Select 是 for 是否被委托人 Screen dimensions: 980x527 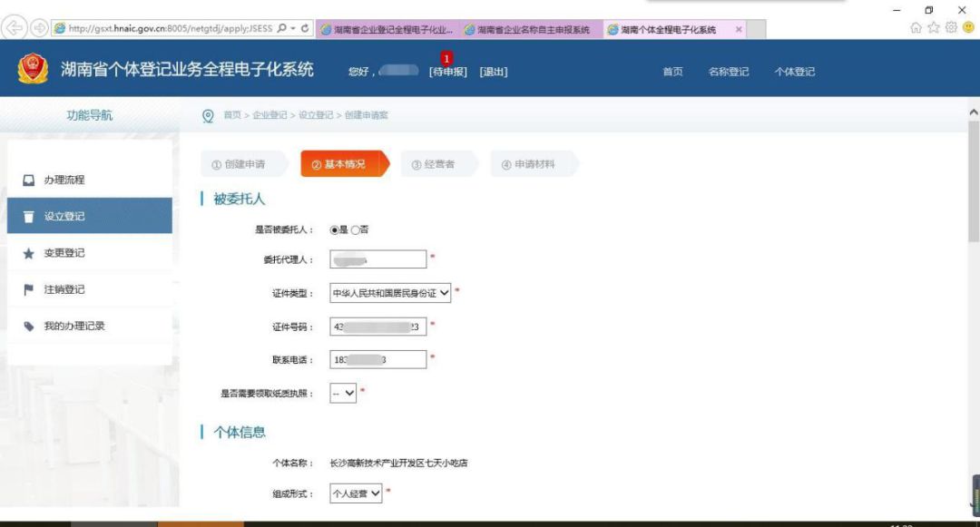click(334, 229)
